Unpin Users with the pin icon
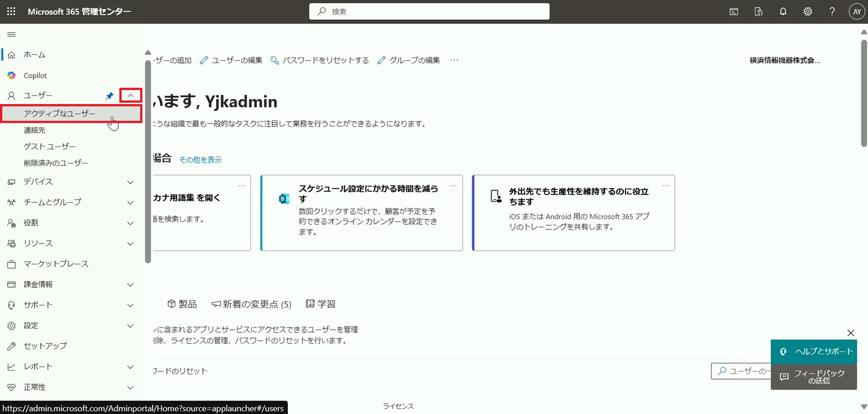This screenshot has height=414, width=868. [109, 95]
